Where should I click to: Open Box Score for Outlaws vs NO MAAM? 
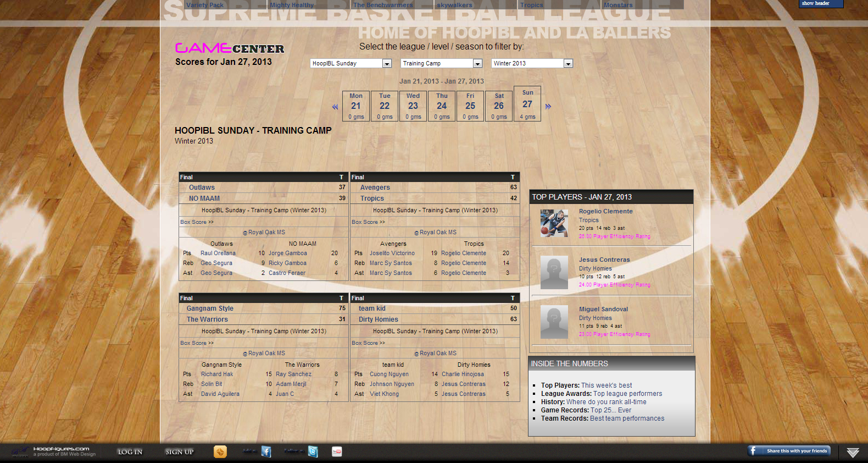coord(197,222)
